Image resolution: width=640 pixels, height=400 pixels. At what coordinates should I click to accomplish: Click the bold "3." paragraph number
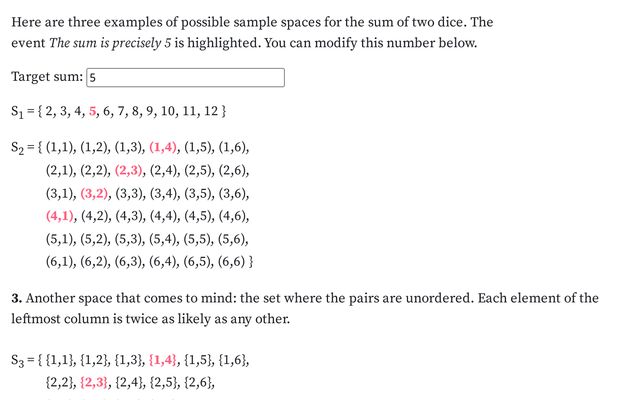(17, 299)
